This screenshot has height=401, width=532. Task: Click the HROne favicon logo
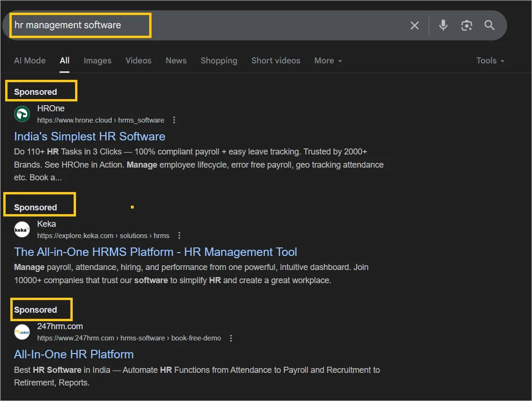coord(22,114)
